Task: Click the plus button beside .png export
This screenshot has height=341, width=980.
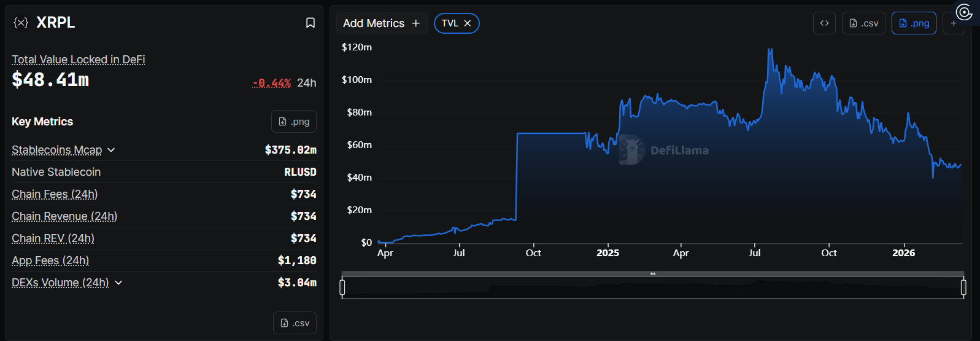Action: (x=954, y=23)
